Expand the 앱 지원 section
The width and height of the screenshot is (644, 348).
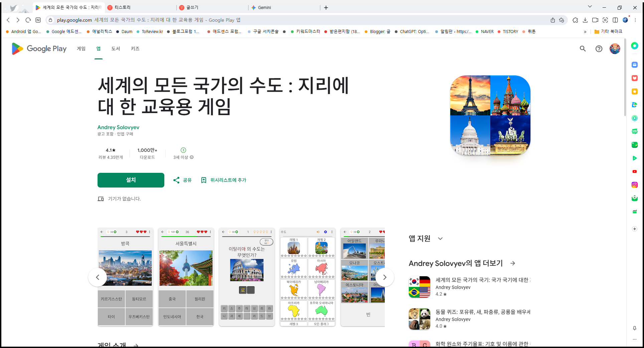coord(440,239)
